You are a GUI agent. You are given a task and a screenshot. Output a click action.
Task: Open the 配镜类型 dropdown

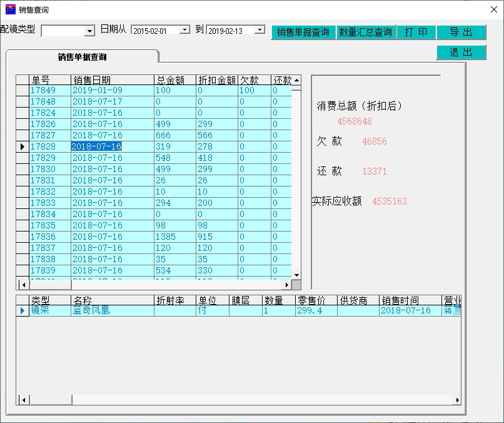[x=89, y=31]
